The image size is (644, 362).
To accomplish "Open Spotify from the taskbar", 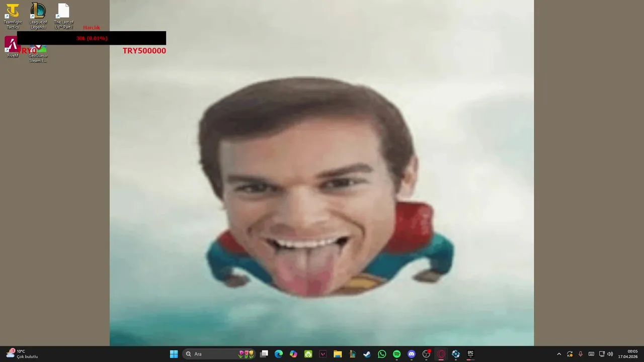I will click(x=396, y=354).
